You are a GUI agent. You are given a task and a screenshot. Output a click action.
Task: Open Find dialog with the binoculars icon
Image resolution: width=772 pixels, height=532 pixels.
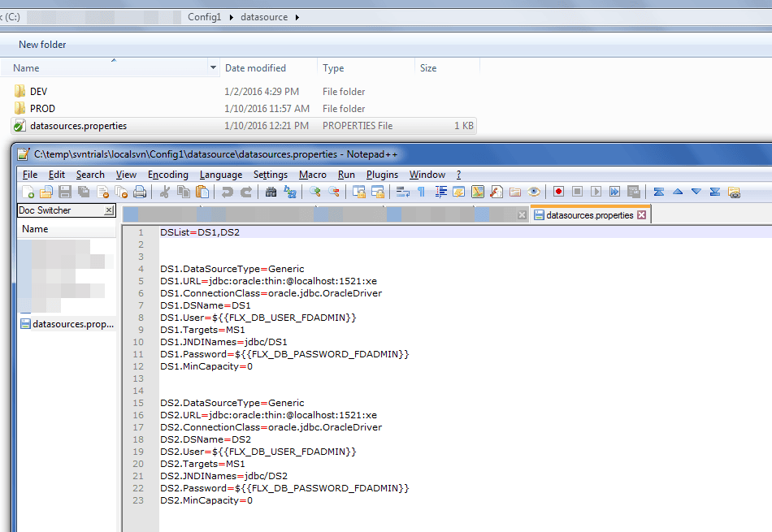tap(271, 192)
